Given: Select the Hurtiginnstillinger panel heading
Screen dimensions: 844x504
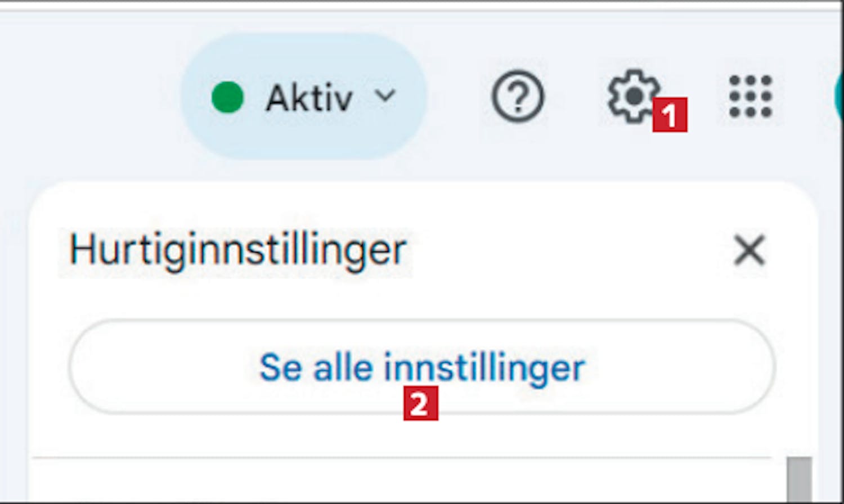Looking at the screenshot, I should click(237, 251).
